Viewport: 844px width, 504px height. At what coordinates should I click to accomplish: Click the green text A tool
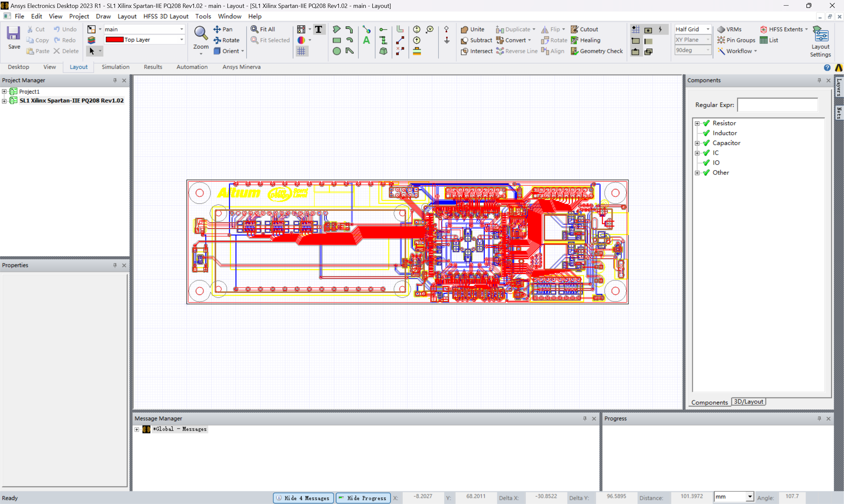click(366, 41)
